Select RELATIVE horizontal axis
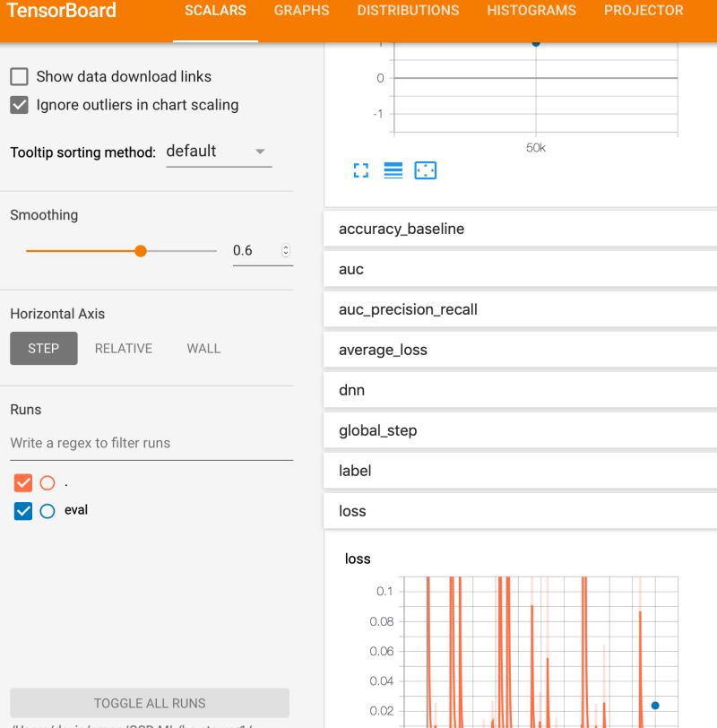Viewport: 717px width, 728px height. [124, 348]
